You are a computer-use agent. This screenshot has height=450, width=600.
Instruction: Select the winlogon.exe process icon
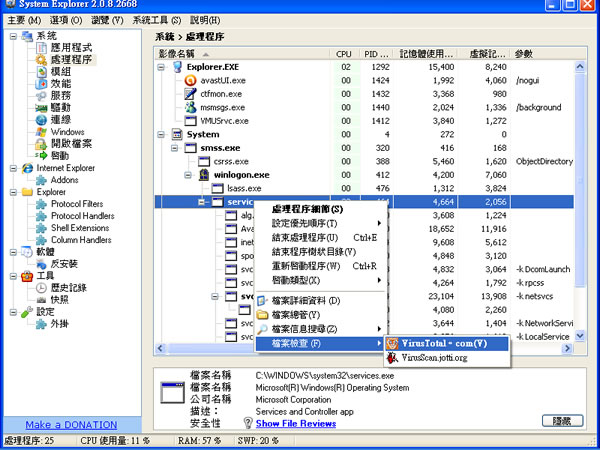point(204,175)
